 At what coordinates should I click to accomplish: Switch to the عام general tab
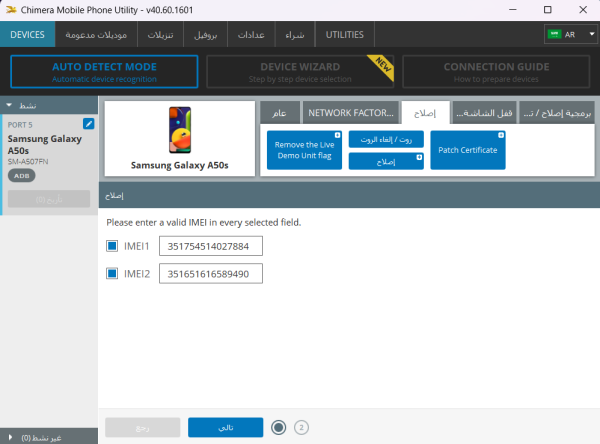click(280, 113)
